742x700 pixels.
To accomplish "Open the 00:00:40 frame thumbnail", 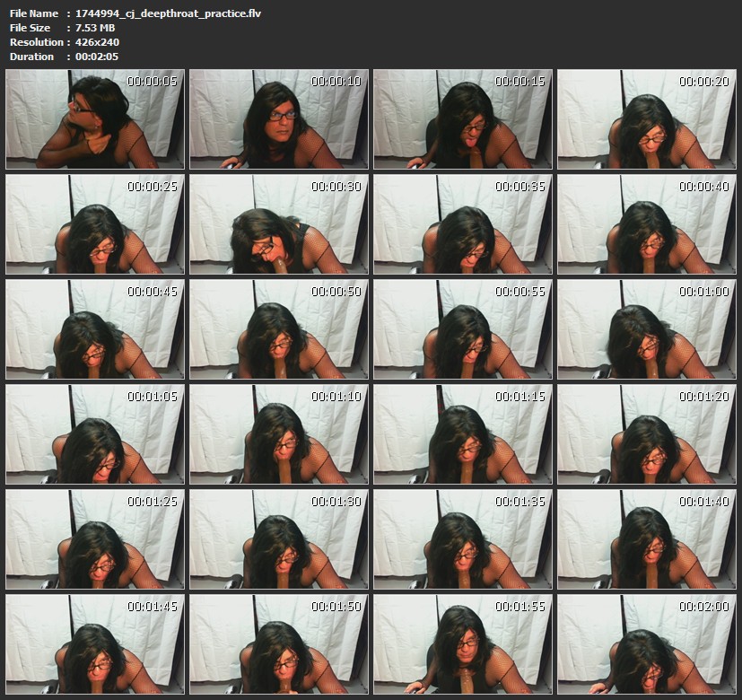I will [x=647, y=224].
